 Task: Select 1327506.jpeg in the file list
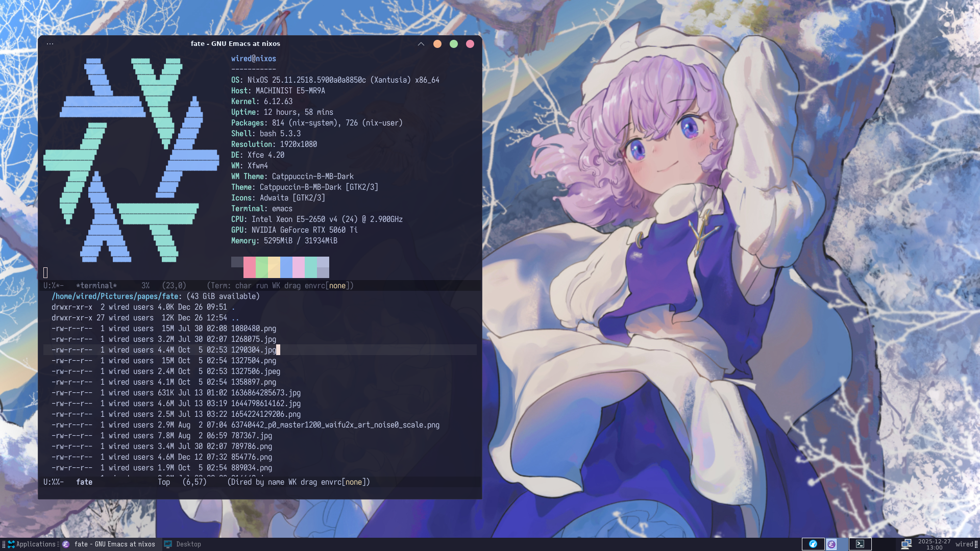(255, 371)
